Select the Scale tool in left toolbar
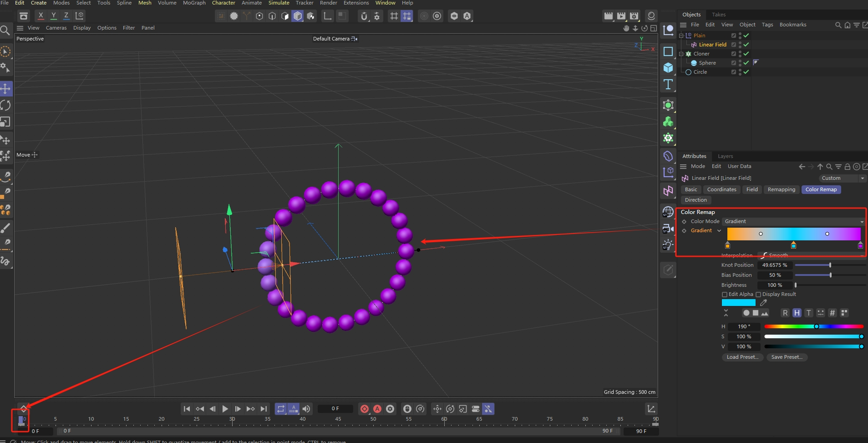The width and height of the screenshot is (868, 443). point(5,122)
